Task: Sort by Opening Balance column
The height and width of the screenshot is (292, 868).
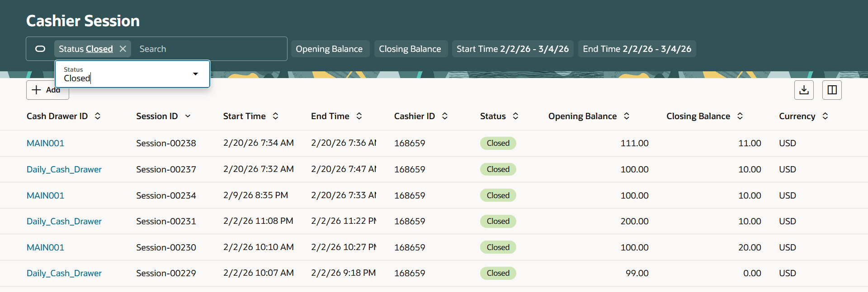Action: pos(627,116)
